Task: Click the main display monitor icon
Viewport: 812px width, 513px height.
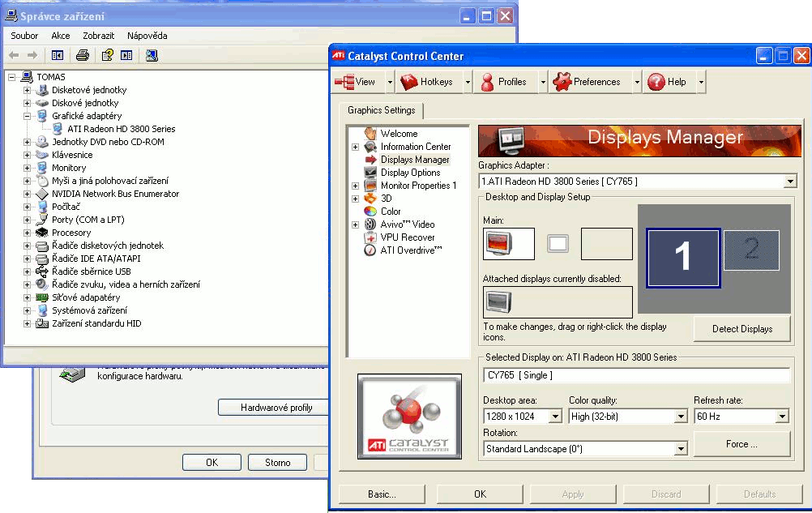Action: [498, 243]
